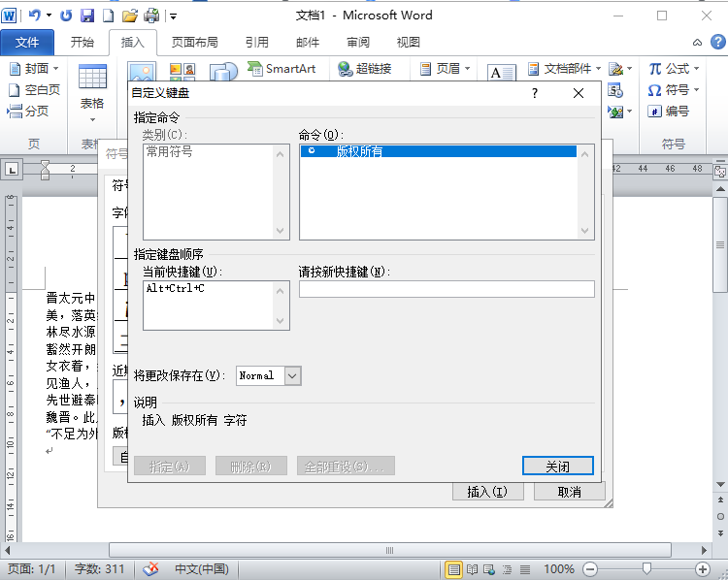Select 版权所有 in the commands list
Image resolution: width=728 pixels, height=580 pixels.
click(439, 151)
